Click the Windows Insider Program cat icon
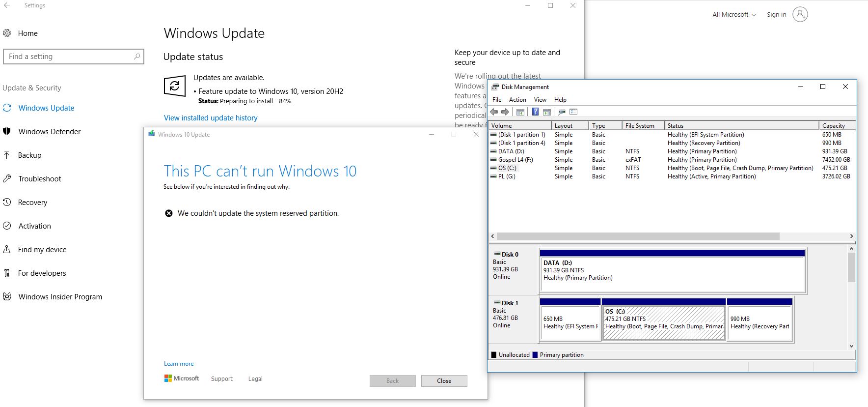Viewport: 868px width, 407px height. [7, 296]
